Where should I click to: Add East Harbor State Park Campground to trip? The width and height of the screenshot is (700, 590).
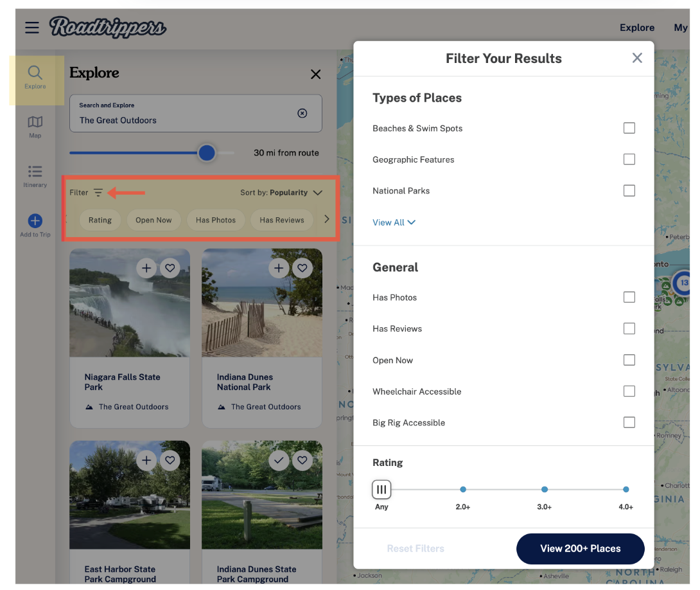pos(146,460)
